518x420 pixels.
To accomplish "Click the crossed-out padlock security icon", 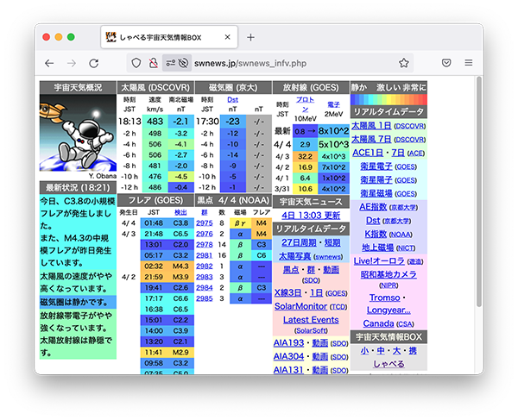I will (x=152, y=63).
